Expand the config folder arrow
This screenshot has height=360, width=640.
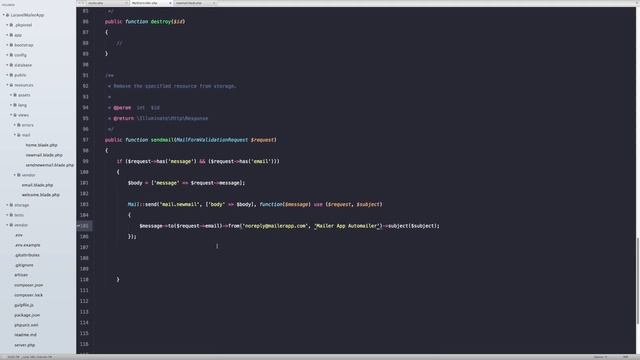tap(7, 55)
